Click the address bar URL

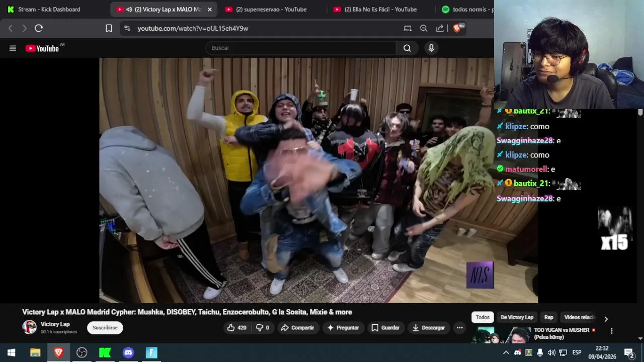[193, 29]
